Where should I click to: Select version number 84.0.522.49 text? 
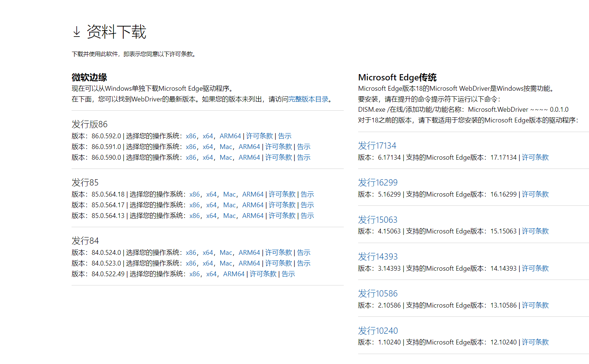[108, 274]
